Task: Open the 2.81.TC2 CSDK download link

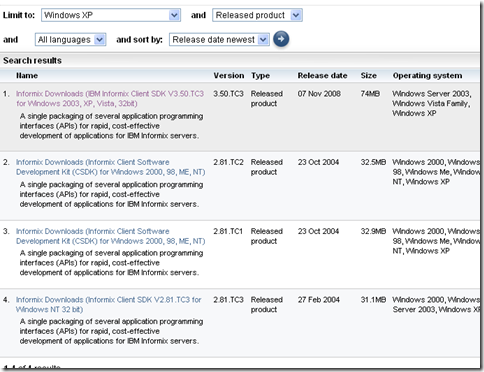Action: [110, 167]
